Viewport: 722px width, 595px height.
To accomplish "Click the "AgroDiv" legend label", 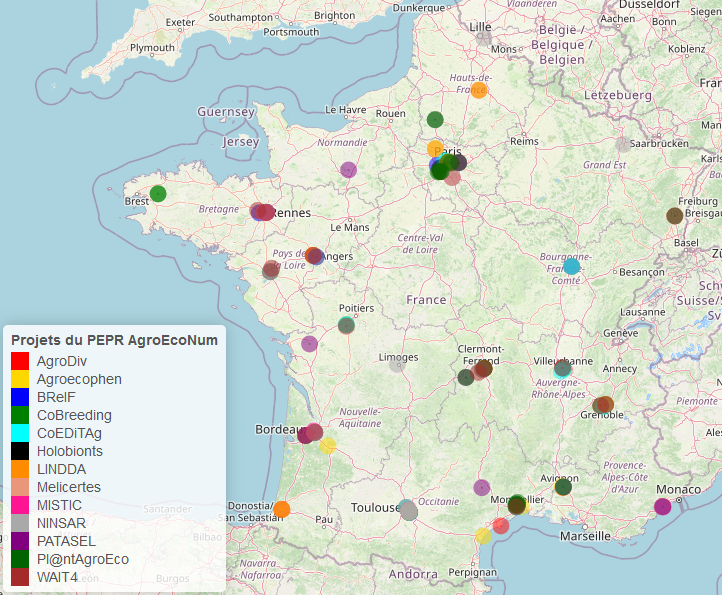I will coord(62,361).
